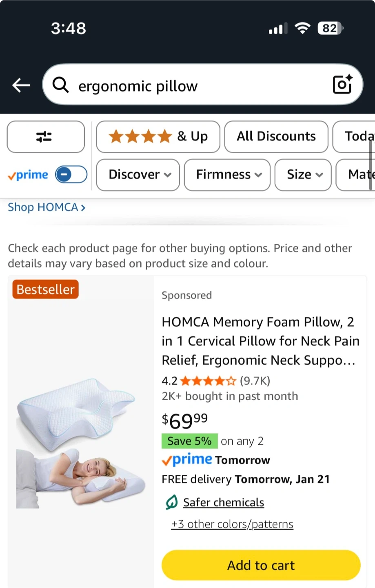The image size is (375, 588).
Task: Tap the back arrow icon
Action: (21, 85)
